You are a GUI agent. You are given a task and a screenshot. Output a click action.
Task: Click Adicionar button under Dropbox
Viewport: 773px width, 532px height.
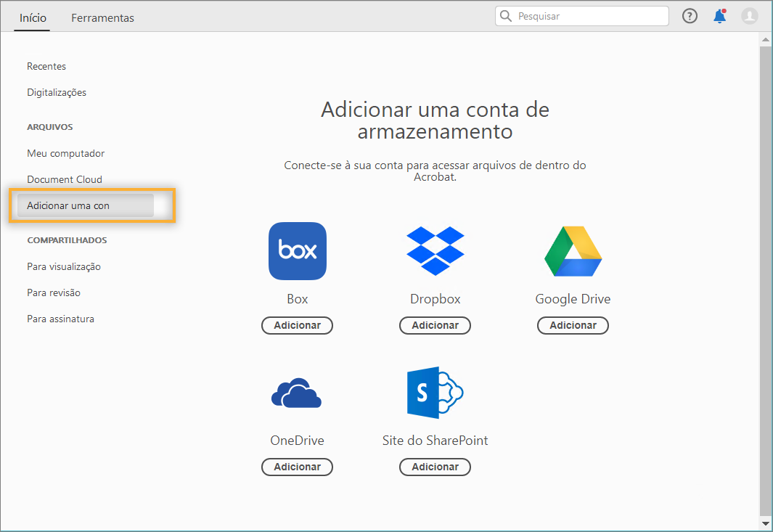tap(435, 325)
